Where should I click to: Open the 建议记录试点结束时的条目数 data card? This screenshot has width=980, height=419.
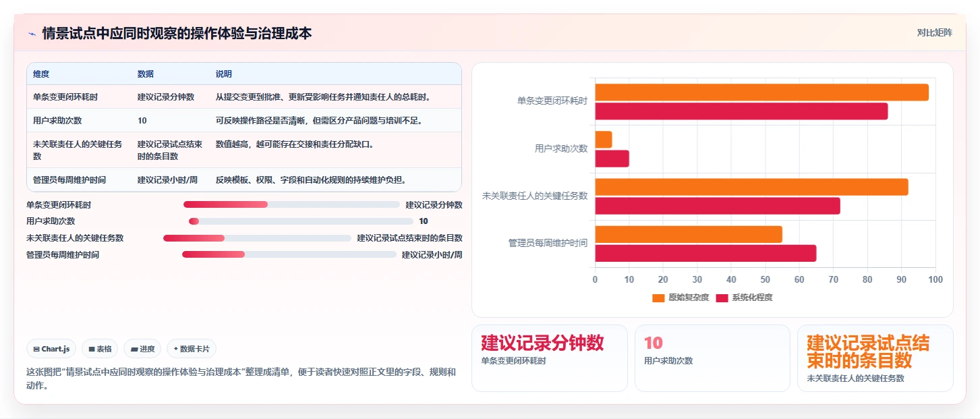[x=875, y=358]
